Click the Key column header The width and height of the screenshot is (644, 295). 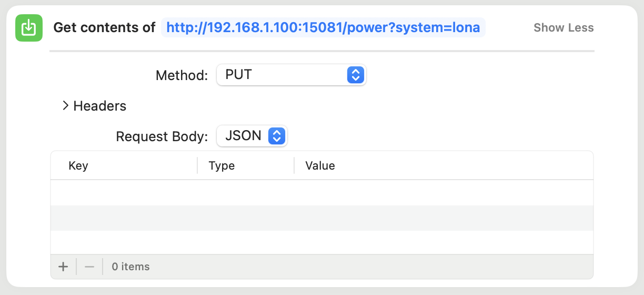[78, 165]
